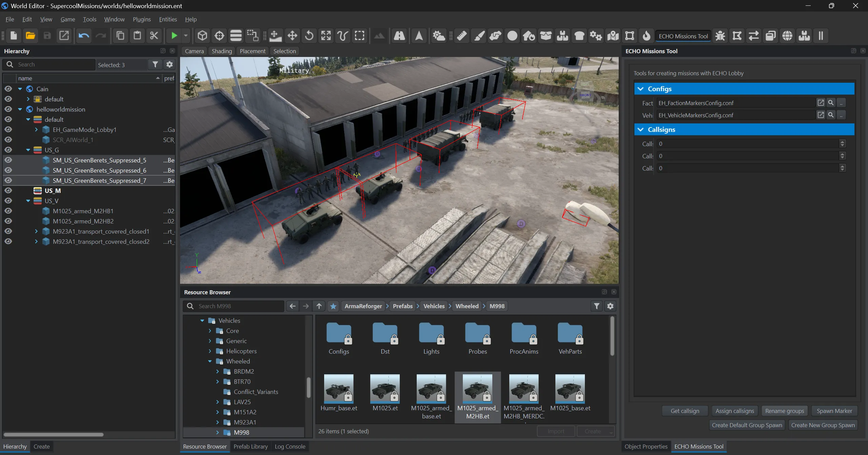Switch to the Object Properties tab
The width and height of the screenshot is (868, 455).
tap(646, 447)
